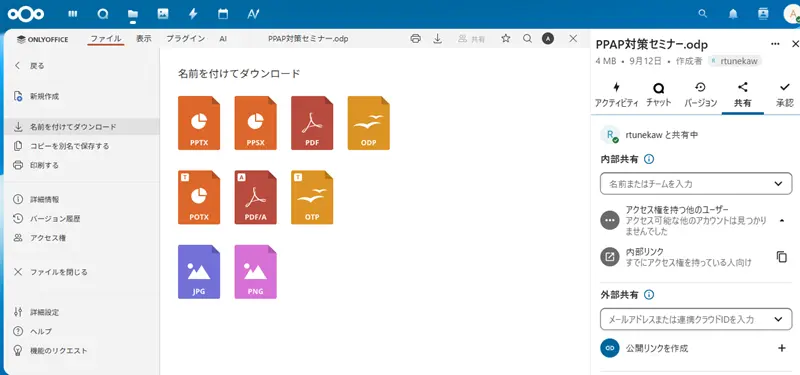Open unified search magnifier in top bar
The height and width of the screenshot is (375, 800).
point(703,14)
